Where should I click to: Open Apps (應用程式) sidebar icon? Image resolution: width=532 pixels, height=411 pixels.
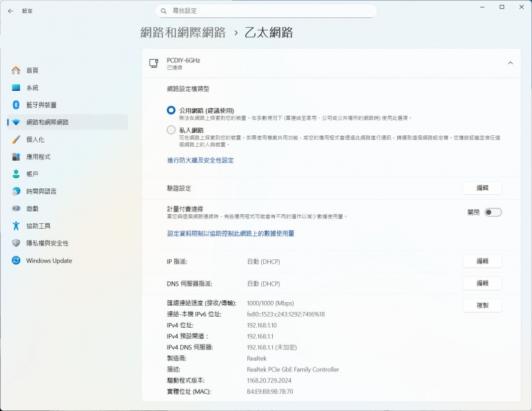tap(16, 157)
